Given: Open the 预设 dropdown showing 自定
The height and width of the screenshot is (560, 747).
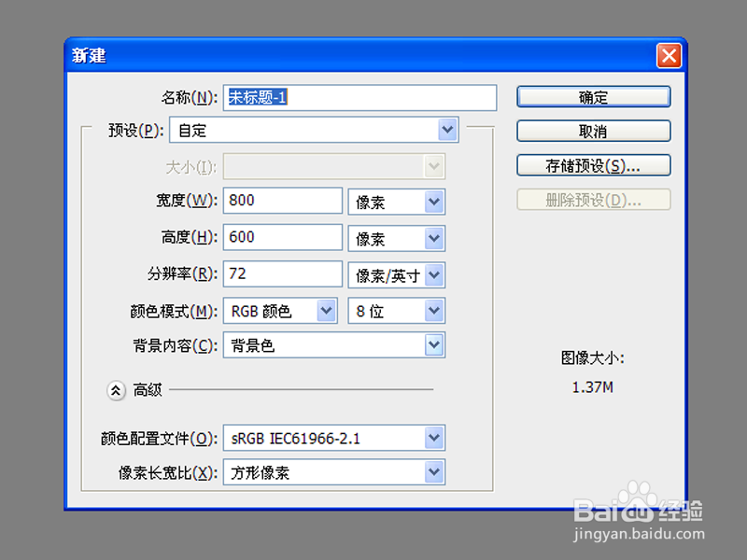Looking at the screenshot, I should coord(314,130).
